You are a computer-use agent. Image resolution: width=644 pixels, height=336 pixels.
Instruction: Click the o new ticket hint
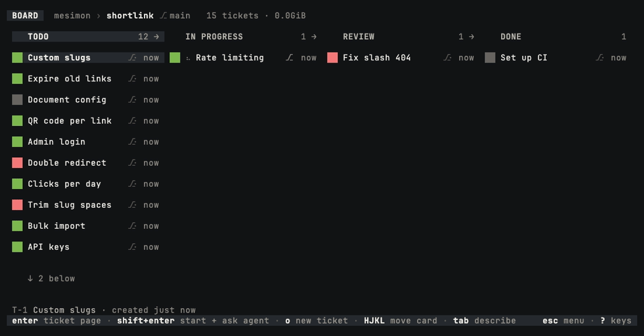point(317,321)
